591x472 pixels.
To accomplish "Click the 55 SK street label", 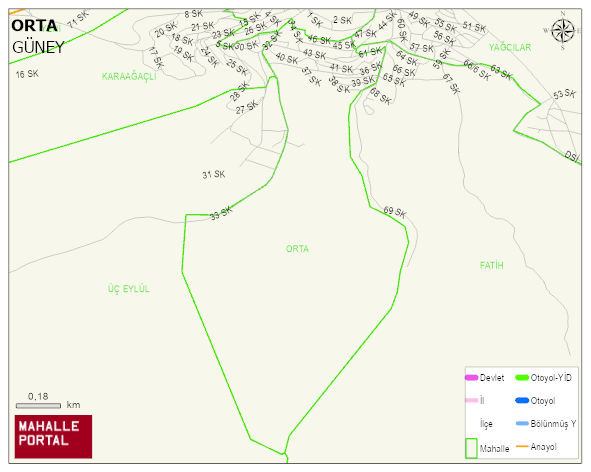I will point(446,25).
